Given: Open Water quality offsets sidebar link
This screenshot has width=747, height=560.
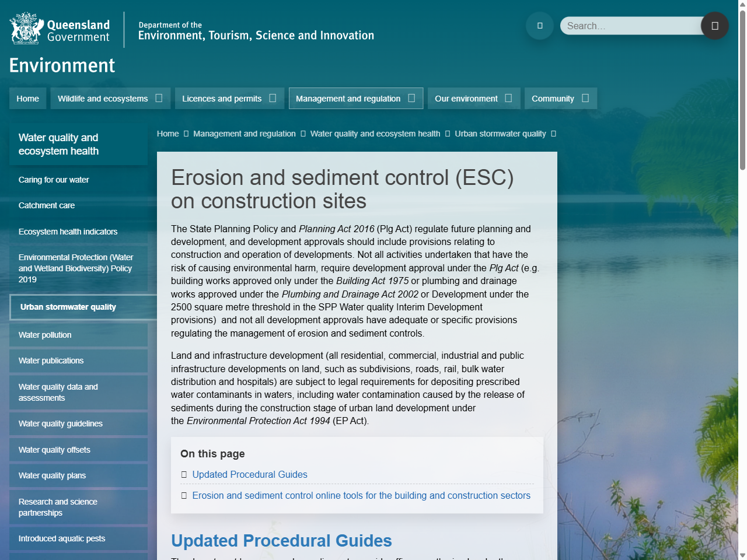Looking at the screenshot, I should [x=78, y=450].
